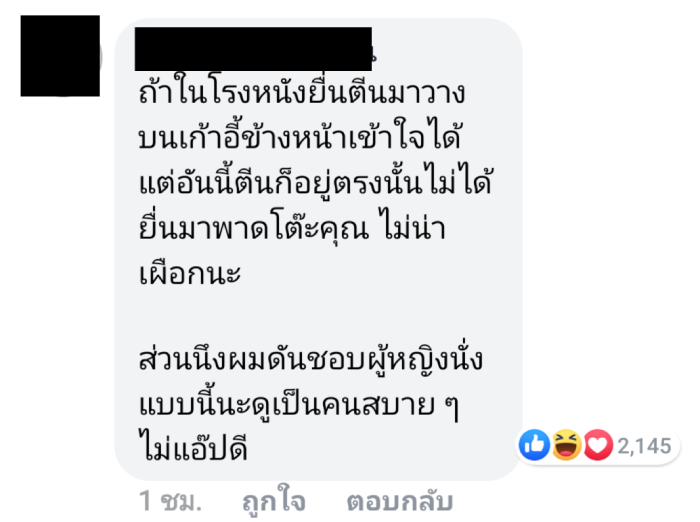Click the final line "ไม่แอ๊ปดี"
Viewport: 700px width, 522px height.
point(193,447)
